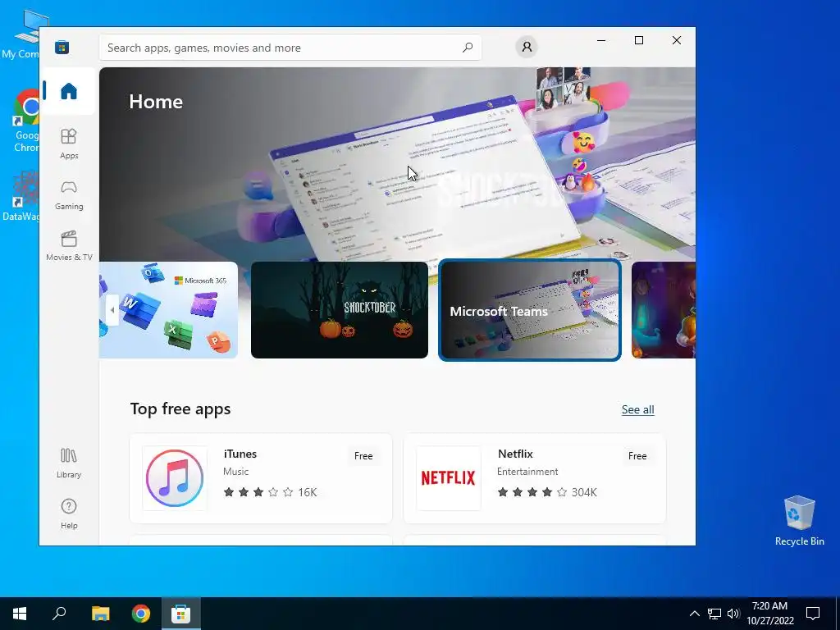Open the user account profile icon
The image size is (840, 630).
pos(527,47)
